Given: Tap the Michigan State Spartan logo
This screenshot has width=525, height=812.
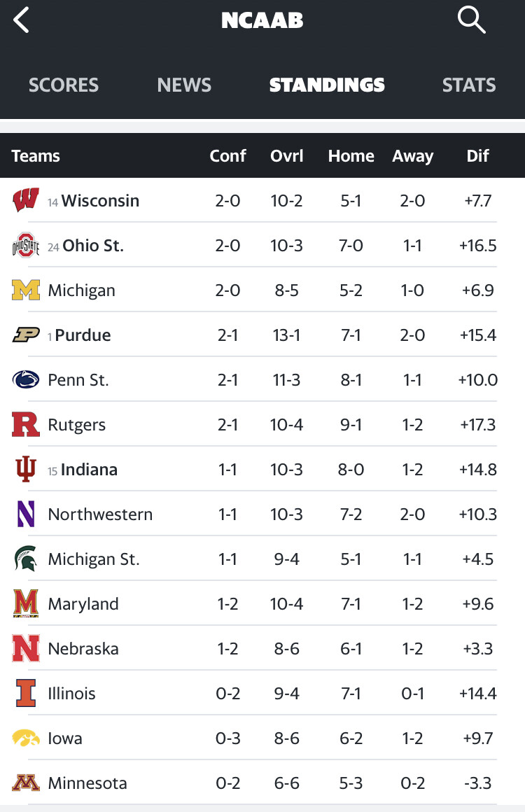Looking at the screenshot, I should (26, 559).
